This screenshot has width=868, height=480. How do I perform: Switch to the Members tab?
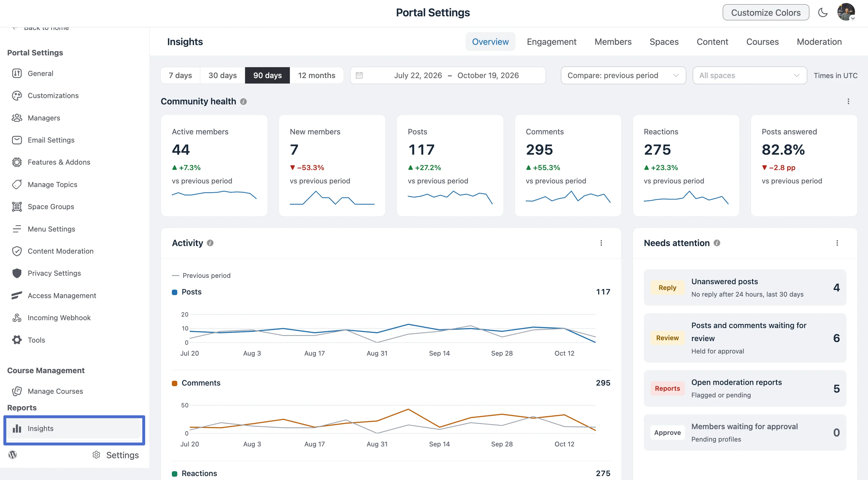tap(613, 42)
